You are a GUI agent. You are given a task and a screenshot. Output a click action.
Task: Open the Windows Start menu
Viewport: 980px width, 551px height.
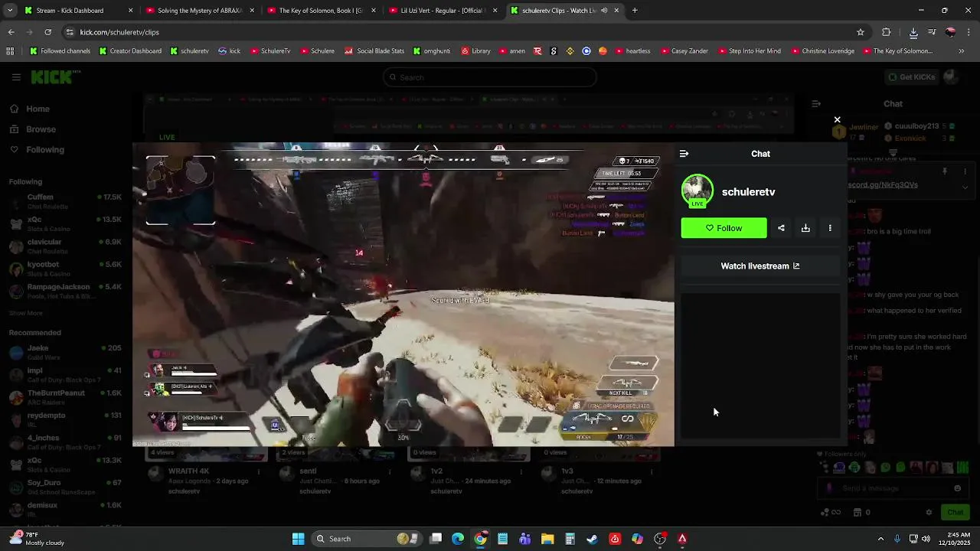[299, 539]
